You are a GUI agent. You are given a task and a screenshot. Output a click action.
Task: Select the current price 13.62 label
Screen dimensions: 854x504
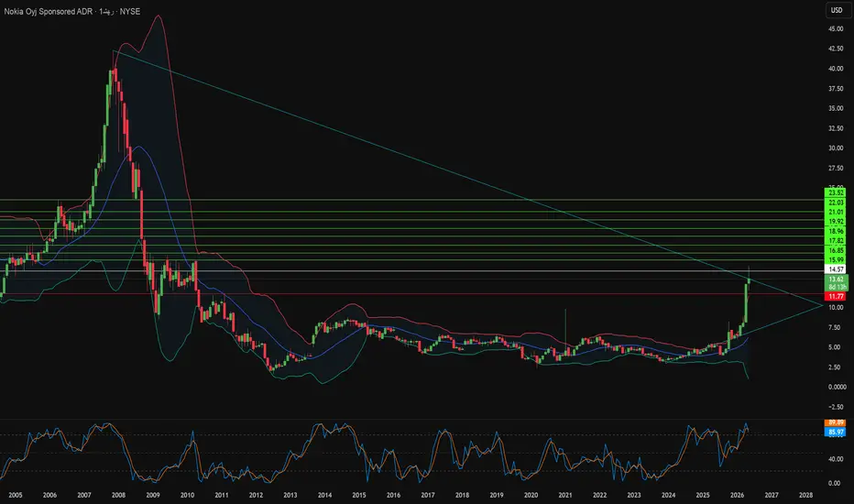pyautogui.click(x=836, y=279)
